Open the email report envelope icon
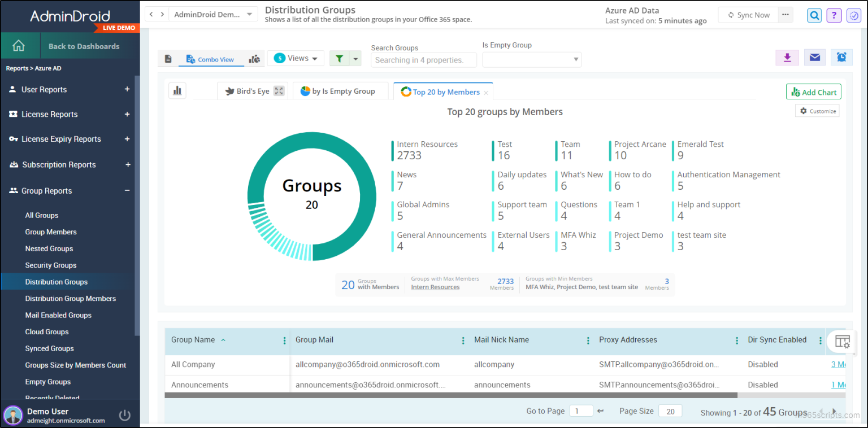Viewport: 868px width, 428px height. pyautogui.click(x=814, y=57)
